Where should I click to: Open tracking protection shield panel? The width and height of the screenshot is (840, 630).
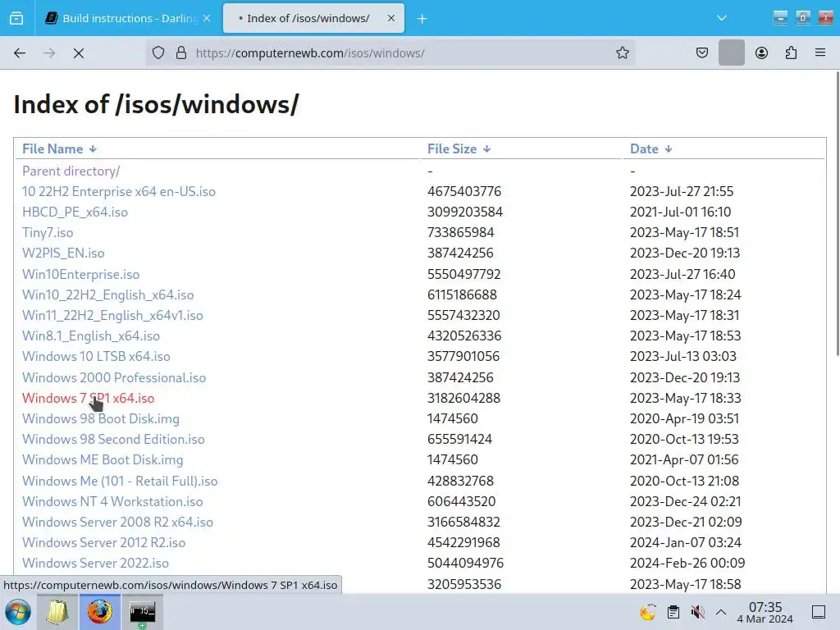158,53
